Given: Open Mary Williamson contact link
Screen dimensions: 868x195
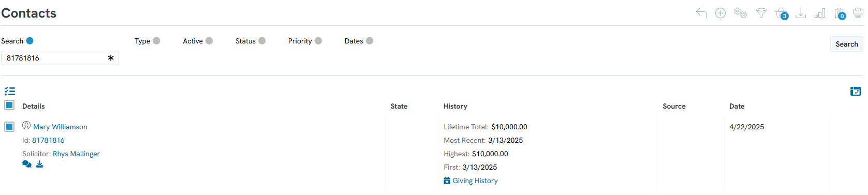Looking at the screenshot, I should point(60,127).
